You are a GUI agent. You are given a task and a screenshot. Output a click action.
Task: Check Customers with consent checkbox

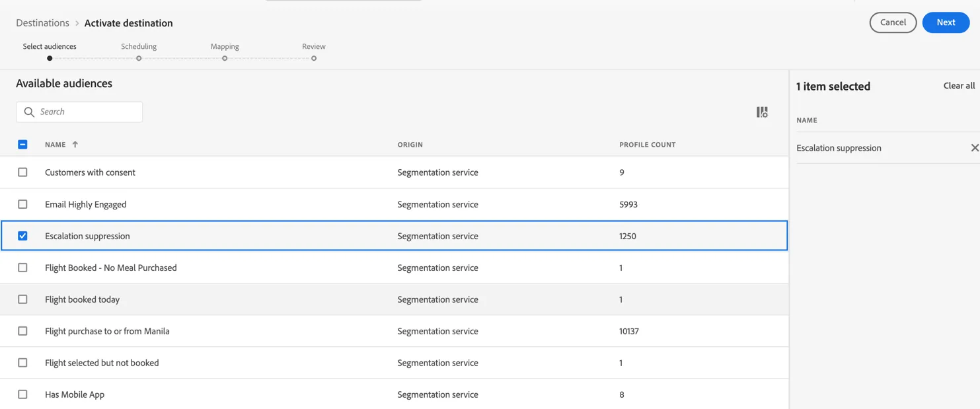pos(22,172)
